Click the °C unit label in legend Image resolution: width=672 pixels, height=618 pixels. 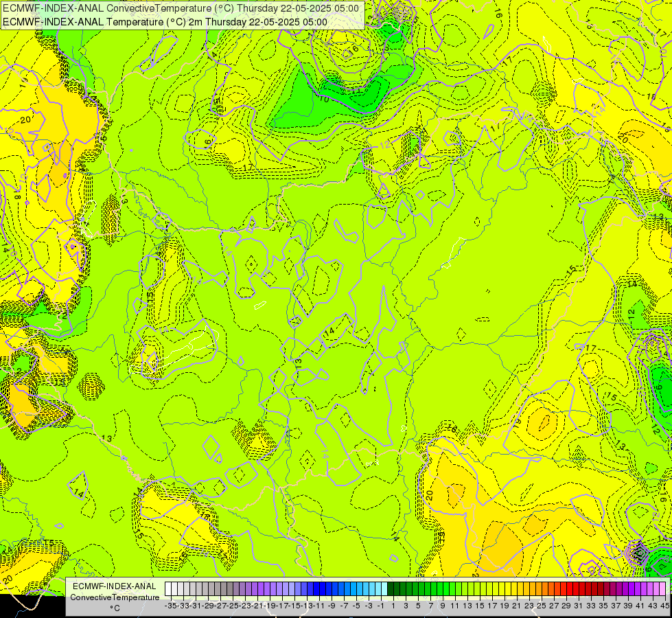115,608
